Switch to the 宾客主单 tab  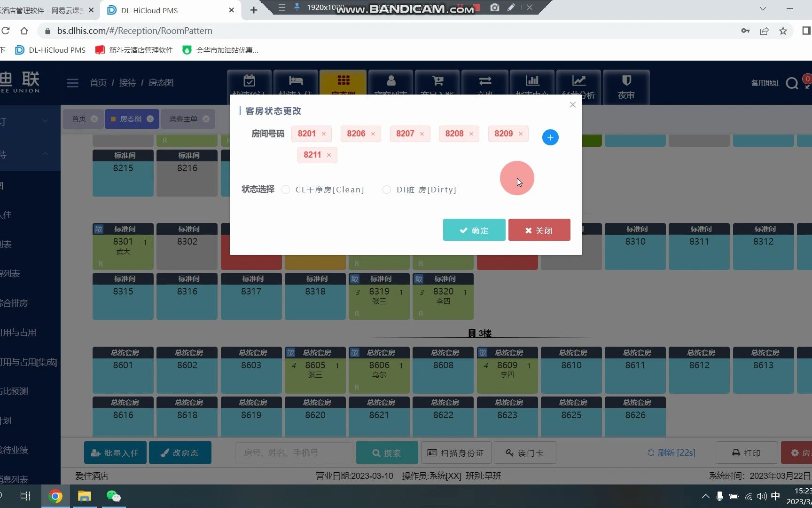coord(183,119)
